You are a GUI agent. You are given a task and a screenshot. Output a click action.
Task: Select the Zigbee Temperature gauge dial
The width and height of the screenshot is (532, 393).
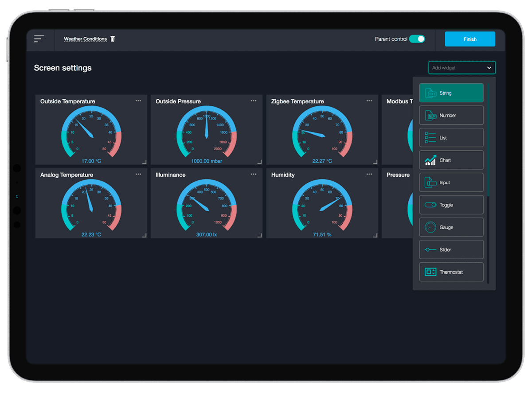coord(322,132)
